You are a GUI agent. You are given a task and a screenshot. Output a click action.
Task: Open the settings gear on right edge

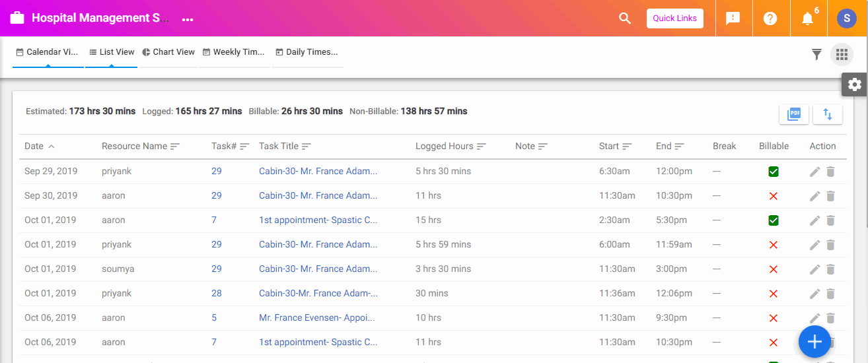pyautogui.click(x=855, y=84)
